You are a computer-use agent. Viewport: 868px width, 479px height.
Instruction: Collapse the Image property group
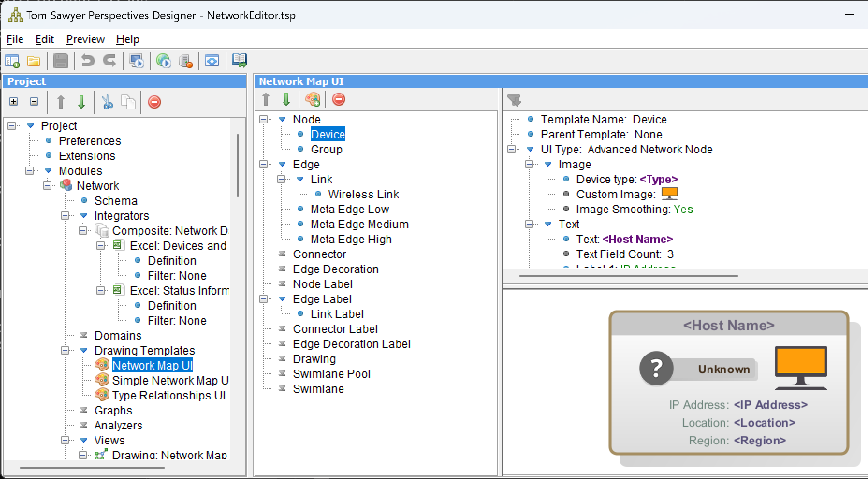530,164
